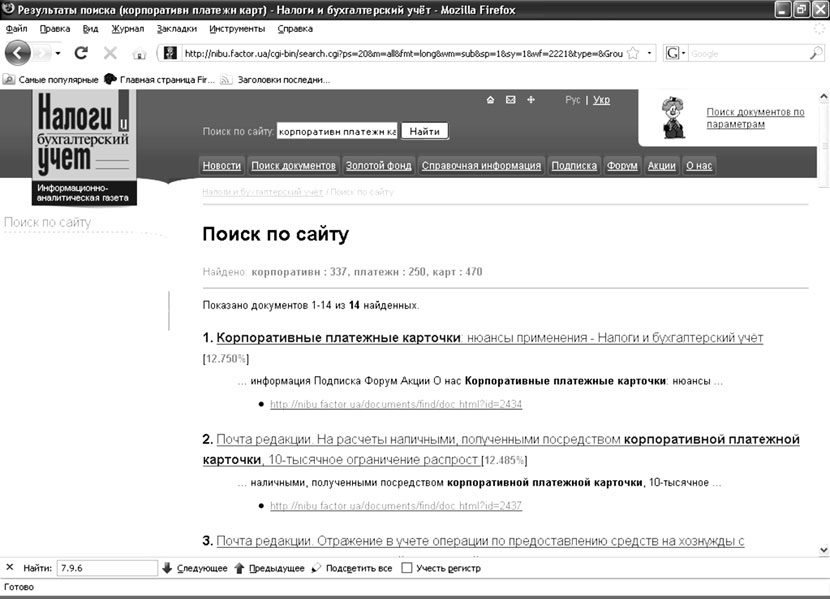
Task: Enable the Учесть регистр checkbox
Action: coord(406,568)
